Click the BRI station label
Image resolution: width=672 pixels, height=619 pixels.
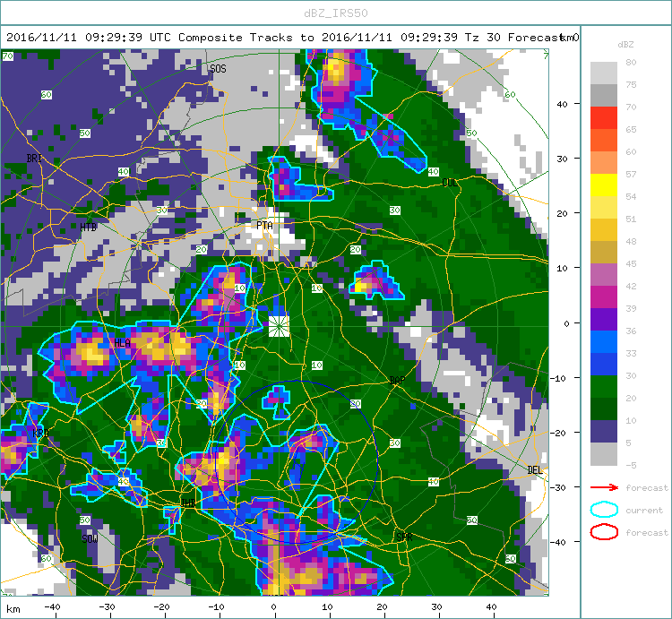coord(34,158)
